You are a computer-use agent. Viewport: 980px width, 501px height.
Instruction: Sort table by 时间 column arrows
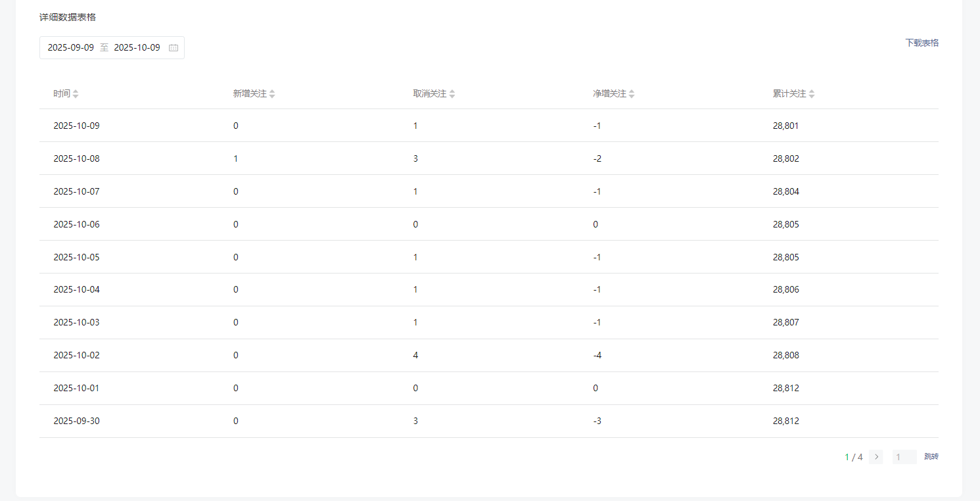point(76,94)
